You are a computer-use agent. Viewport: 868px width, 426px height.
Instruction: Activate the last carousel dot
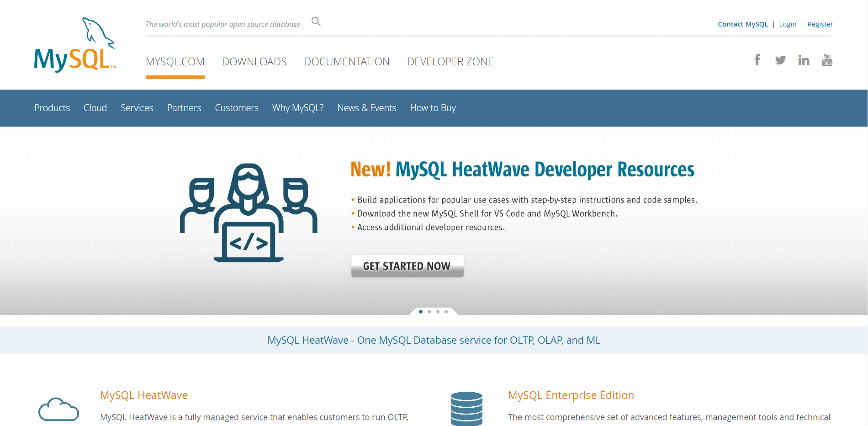tap(445, 312)
